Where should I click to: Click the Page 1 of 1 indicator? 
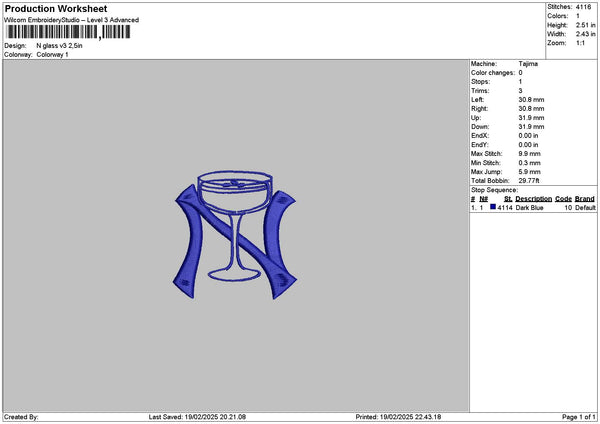pos(579,417)
